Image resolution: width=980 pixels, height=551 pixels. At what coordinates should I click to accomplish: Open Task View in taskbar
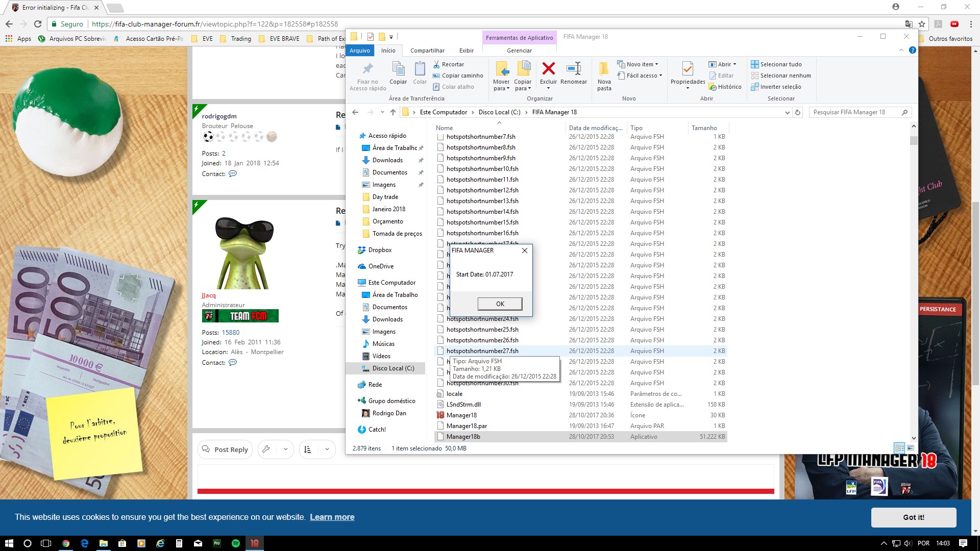[46, 543]
